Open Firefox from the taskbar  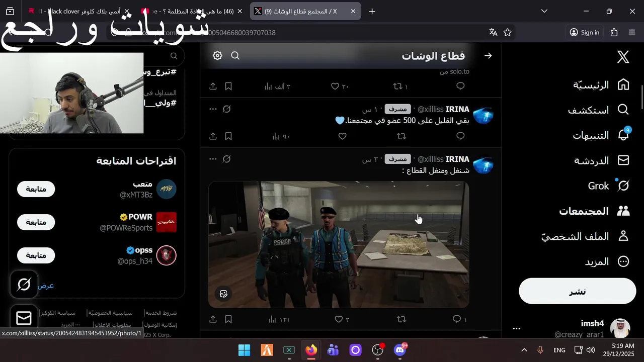[x=311, y=350]
